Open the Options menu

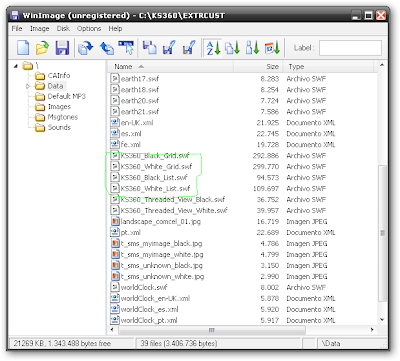click(x=89, y=29)
